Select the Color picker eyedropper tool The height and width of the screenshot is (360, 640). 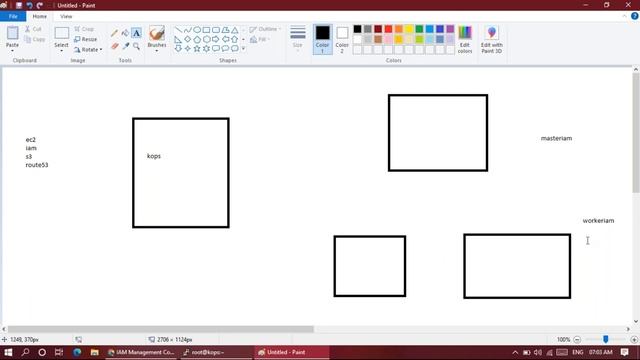[125, 46]
